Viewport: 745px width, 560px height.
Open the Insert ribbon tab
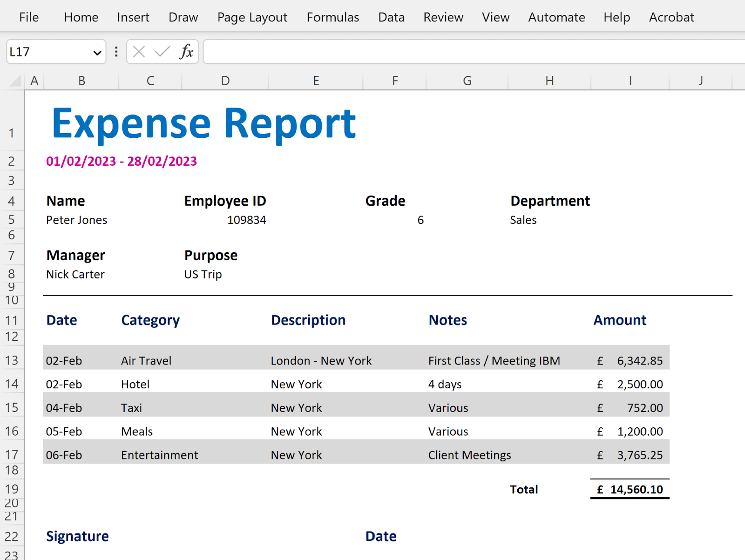(133, 17)
